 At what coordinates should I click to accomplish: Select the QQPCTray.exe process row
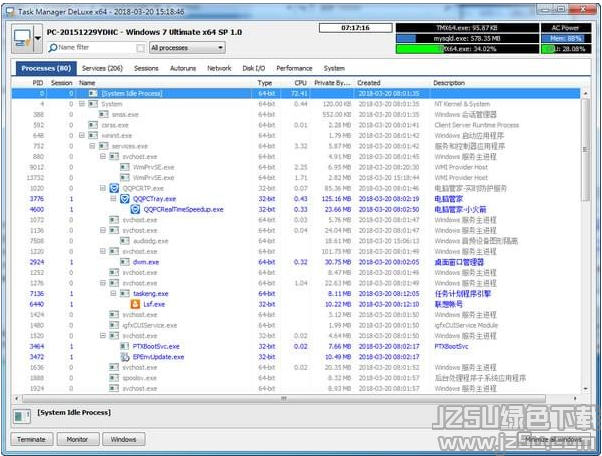[296, 199]
